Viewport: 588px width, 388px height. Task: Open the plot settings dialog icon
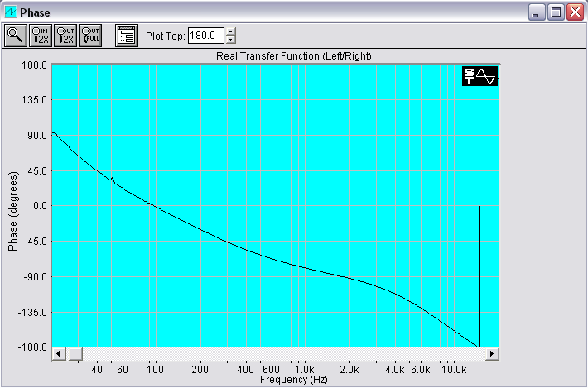coord(126,35)
